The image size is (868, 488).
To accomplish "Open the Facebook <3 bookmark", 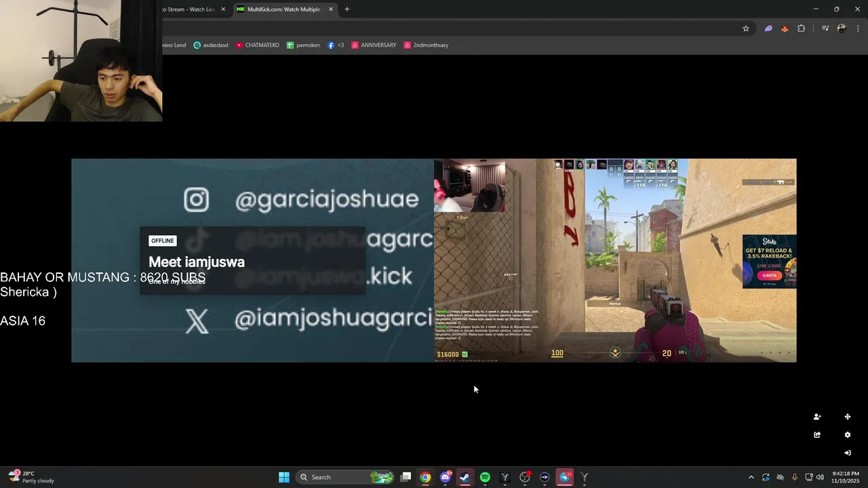I will (336, 45).
